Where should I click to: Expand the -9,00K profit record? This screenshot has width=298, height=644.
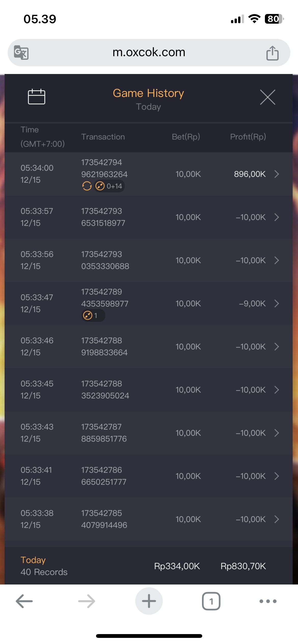tap(277, 303)
